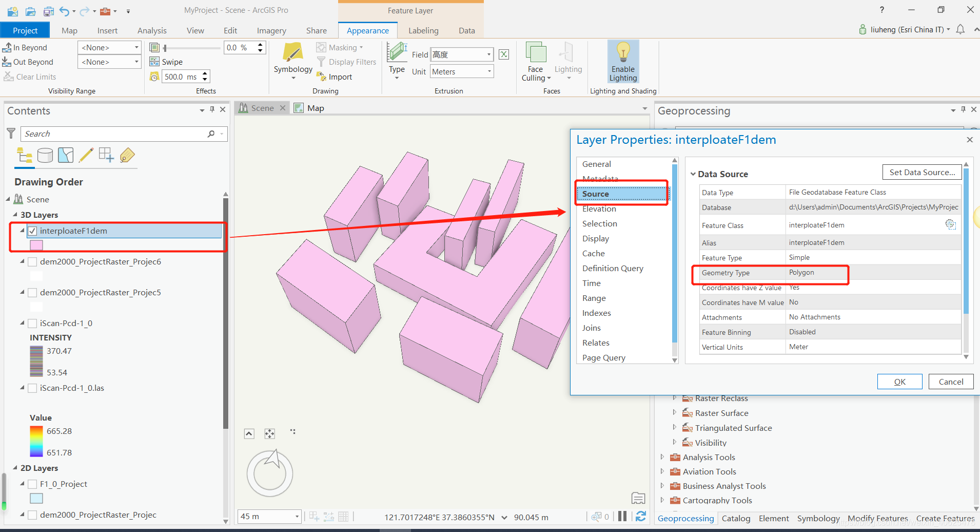Image resolution: width=980 pixels, height=532 pixels.
Task: Expand the Analysis Tools toolbox
Action: point(662,457)
